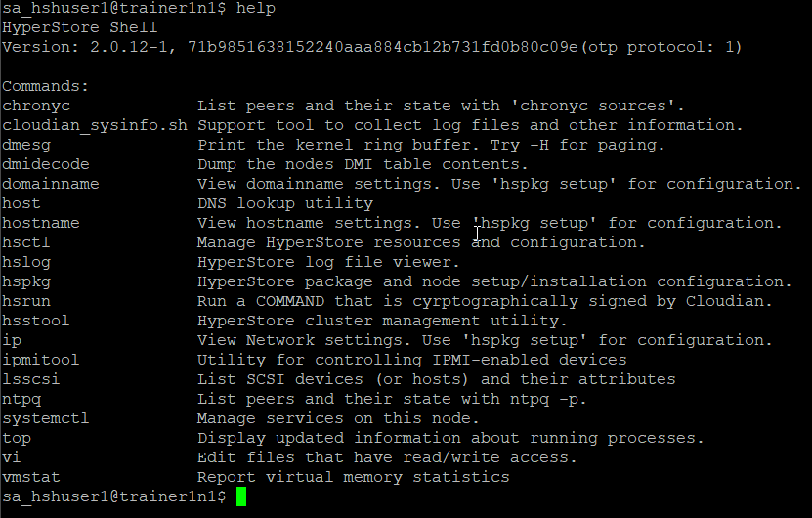Click the 'lsscsi' command entry
This screenshot has width=812, height=518.
coord(31,379)
